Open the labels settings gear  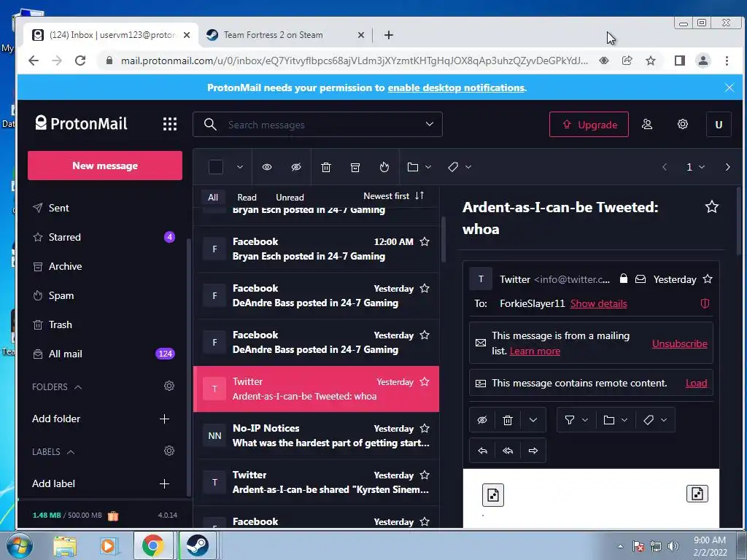click(169, 451)
